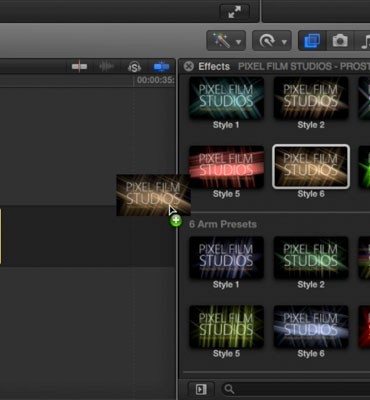This screenshot has width=370, height=400.
Task: Click the yellow clip edge in timeline
Action: [x=1, y=236]
